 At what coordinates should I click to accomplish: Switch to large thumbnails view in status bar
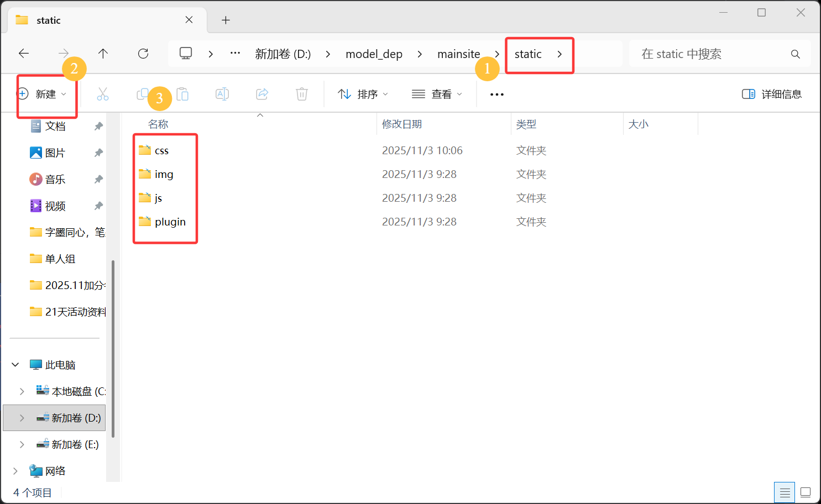coord(806,492)
